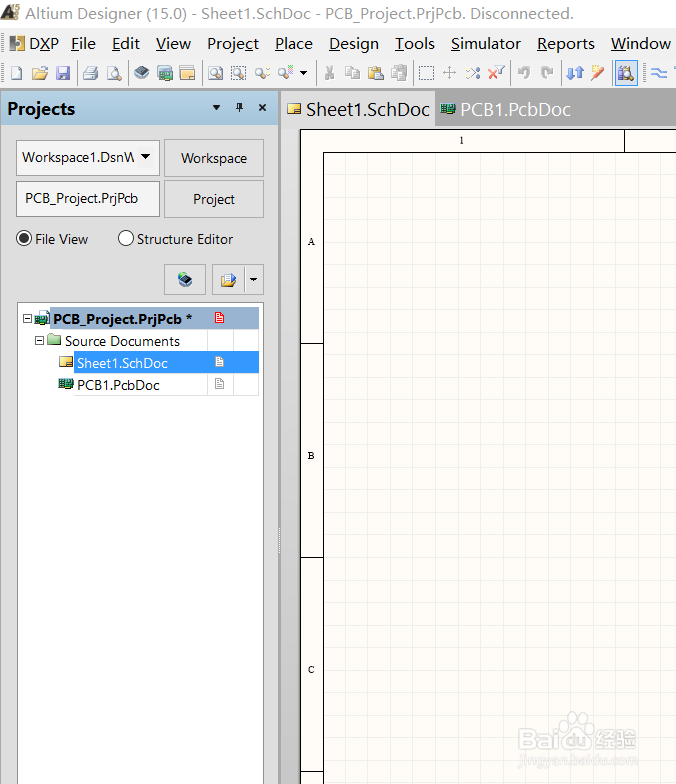Click the panel compile/layers icon button
Viewport: 676px width, 784px height.
(x=185, y=280)
